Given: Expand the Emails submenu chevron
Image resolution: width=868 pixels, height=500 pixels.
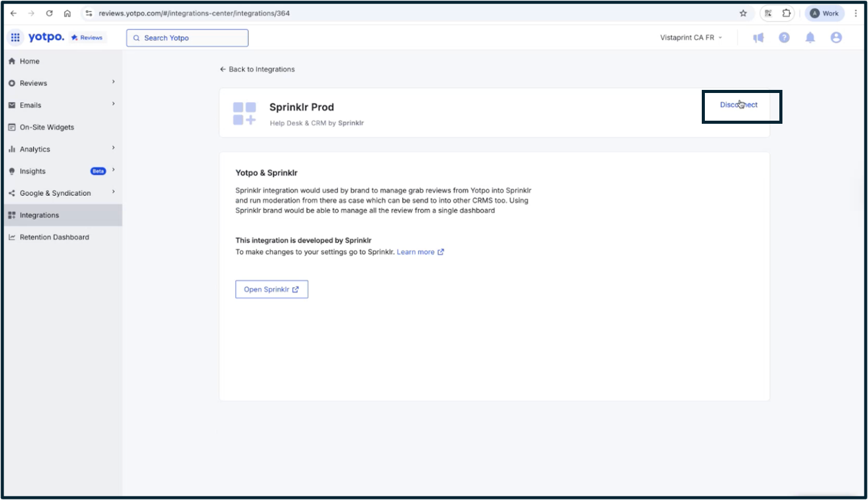Looking at the screenshot, I should pos(113,104).
